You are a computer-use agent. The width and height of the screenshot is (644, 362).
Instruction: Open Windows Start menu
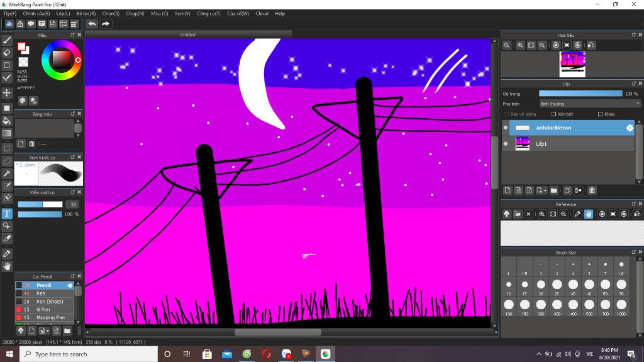(x=9, y=354)
